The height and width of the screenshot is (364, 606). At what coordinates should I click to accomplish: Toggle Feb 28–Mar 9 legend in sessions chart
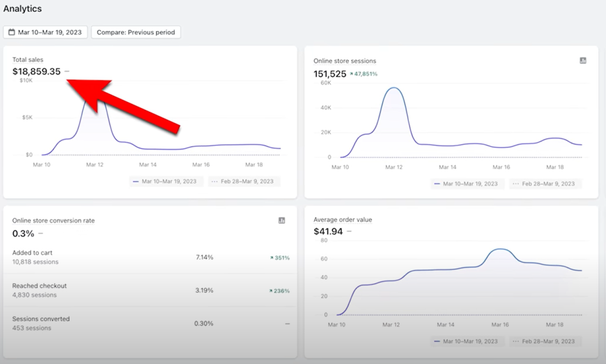click(x=545, y=183)
